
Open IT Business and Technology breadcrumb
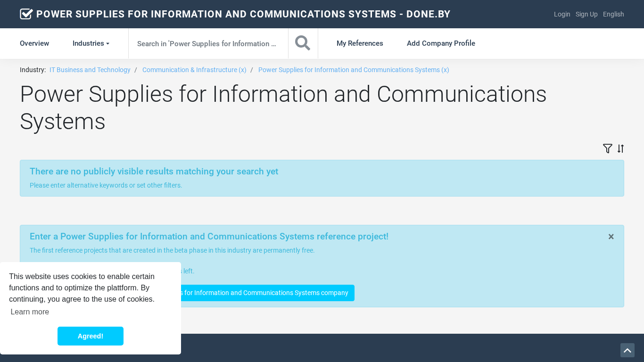90,70
